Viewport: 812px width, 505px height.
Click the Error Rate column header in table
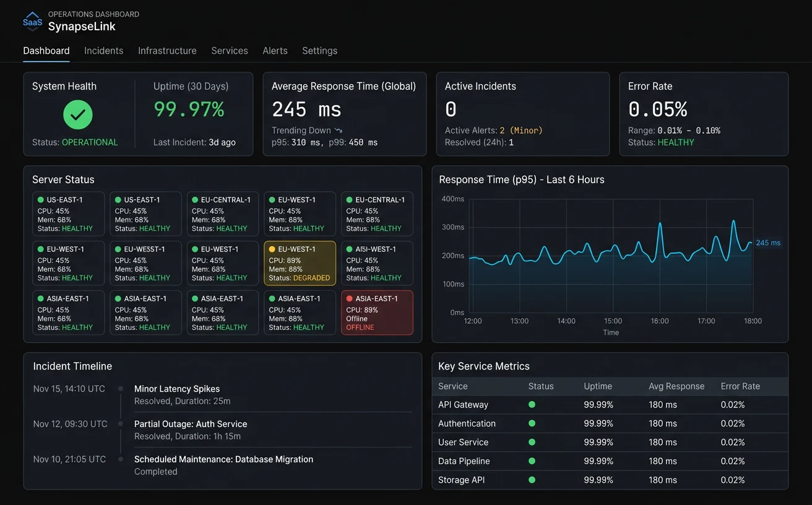coord(740,386)
